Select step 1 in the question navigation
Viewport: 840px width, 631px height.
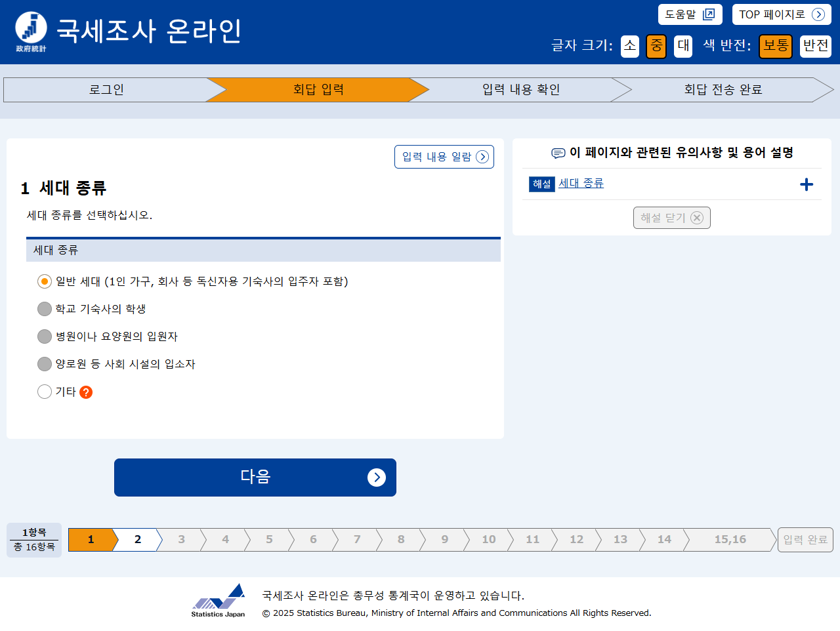pos(91,540)
